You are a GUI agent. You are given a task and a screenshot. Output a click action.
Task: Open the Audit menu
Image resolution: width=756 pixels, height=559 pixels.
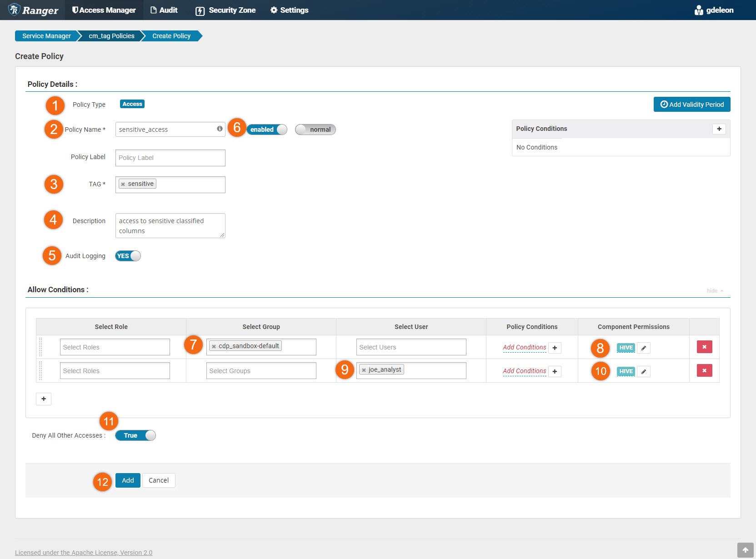click(x=164, y=10)
